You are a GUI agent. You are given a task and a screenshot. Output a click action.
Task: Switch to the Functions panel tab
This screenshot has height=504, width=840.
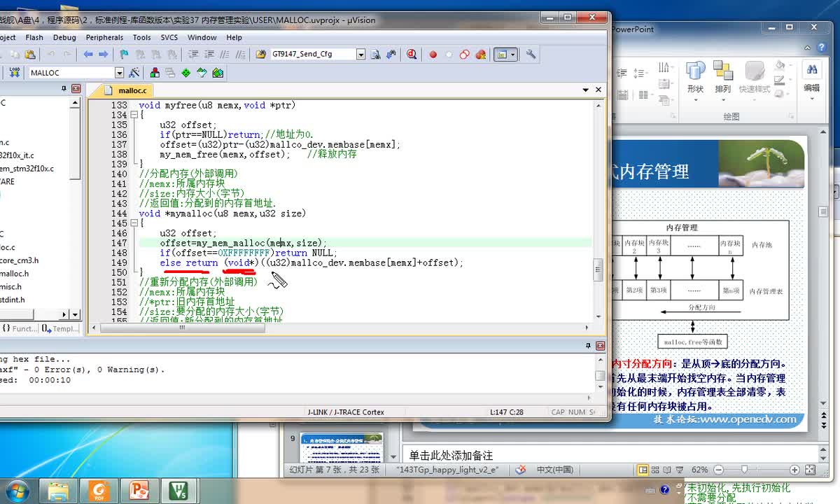pos(19,328)
